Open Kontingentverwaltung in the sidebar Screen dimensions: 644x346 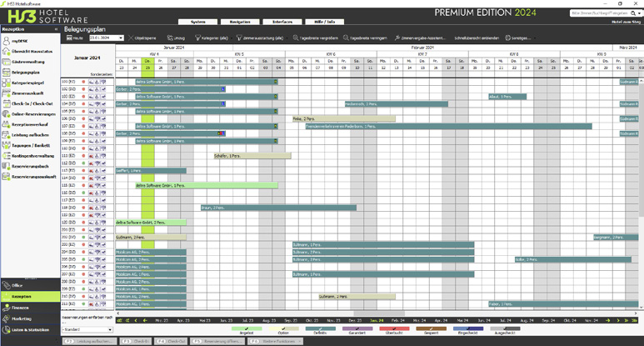click(x=28, y=156)
